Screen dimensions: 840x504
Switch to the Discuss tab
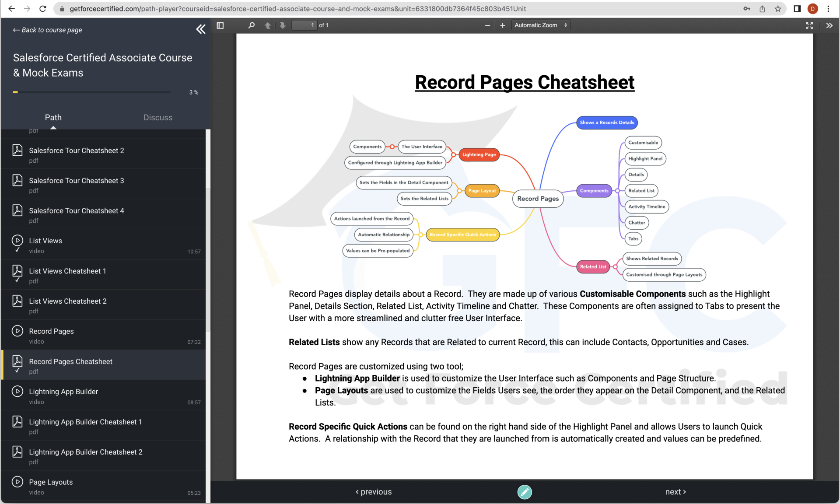click(x=158, y=118)
